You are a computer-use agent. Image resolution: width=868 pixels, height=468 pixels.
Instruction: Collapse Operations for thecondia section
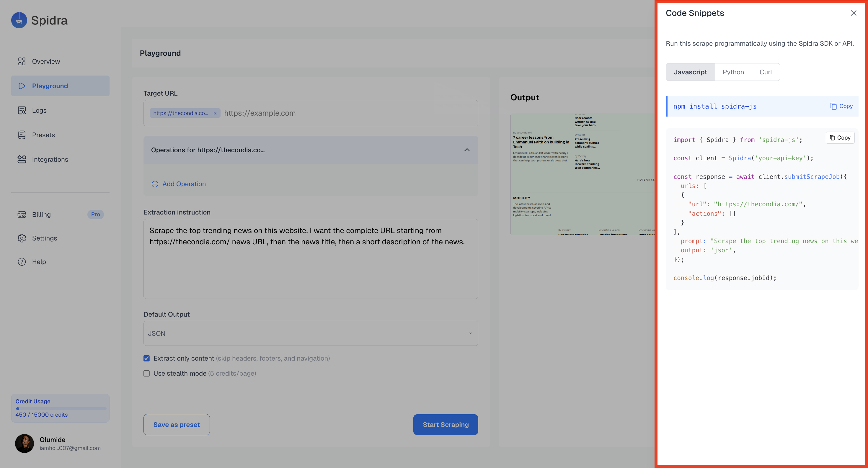point(467,150)
